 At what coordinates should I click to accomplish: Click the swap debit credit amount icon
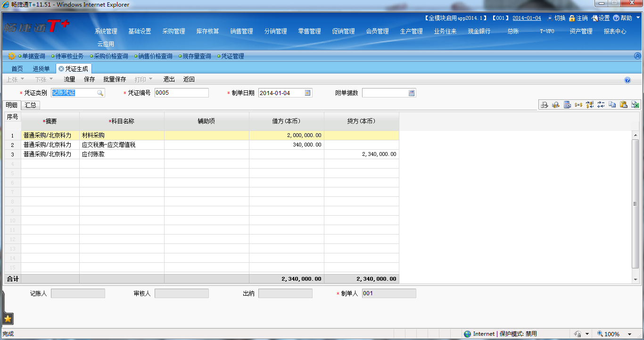(590, 105)
